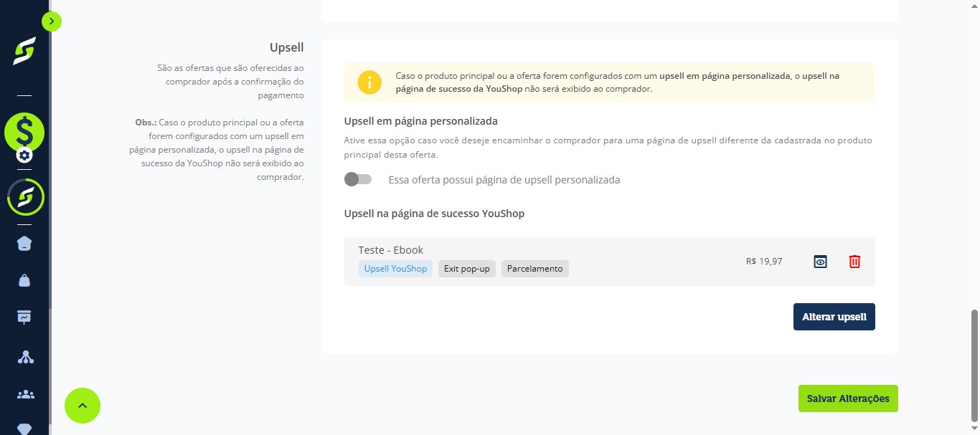Click the green scroll-to-top arrow button
980x435 pixels.
(83, 406)
